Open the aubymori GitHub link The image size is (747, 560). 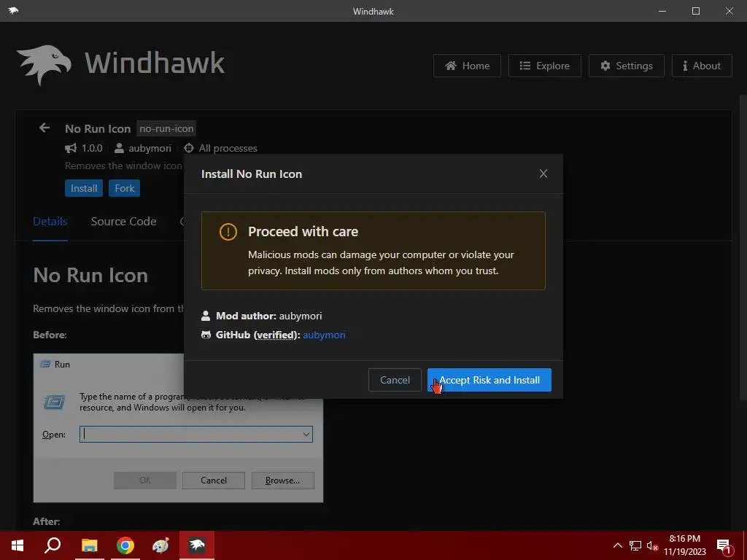(x=324, y=335)
